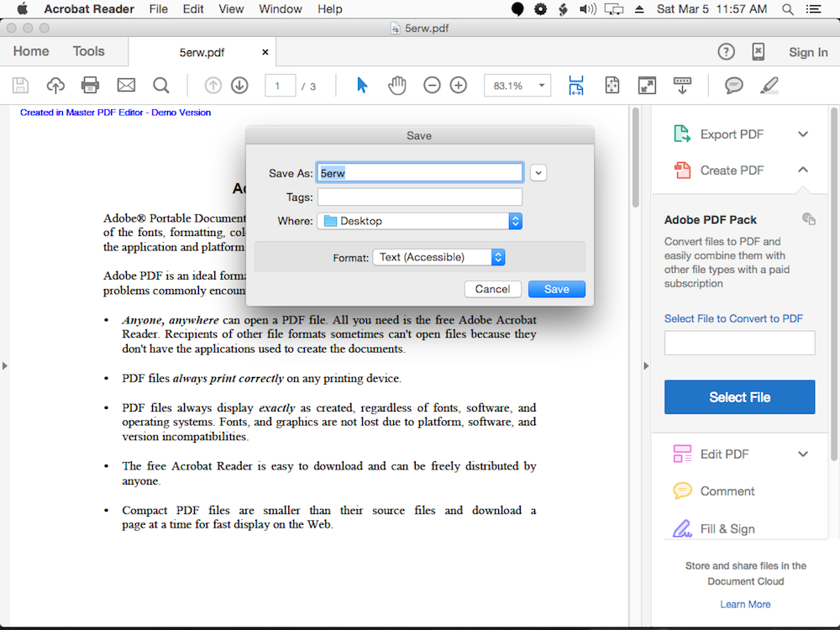Click the Edit PDF icon

click(682, 454)
